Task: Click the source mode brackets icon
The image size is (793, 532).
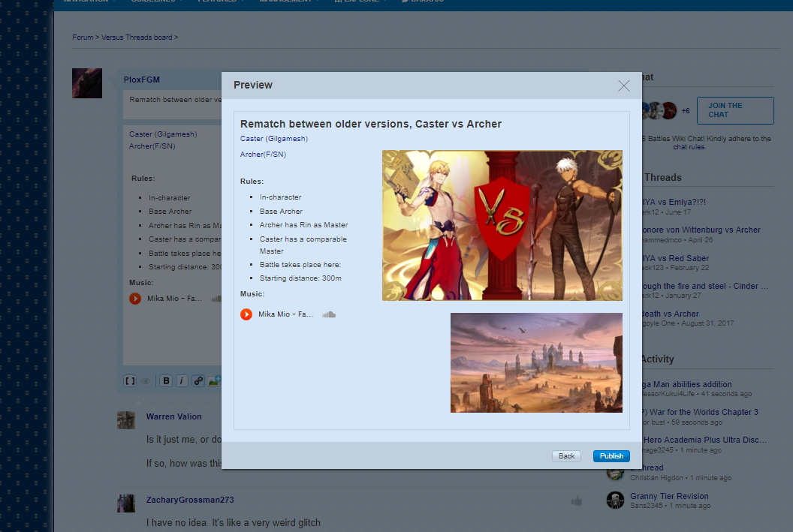Action: pyautogui.click(x=130, y=381)
